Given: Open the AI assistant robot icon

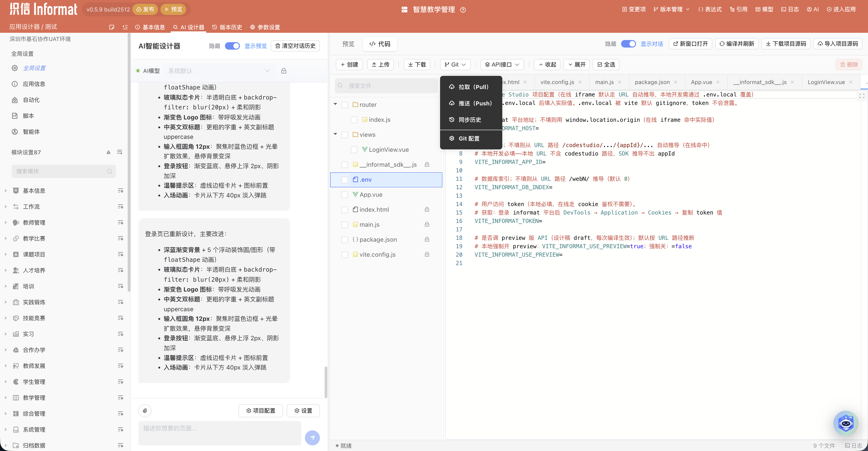Looking at the screenshot, I should (846, 423).
